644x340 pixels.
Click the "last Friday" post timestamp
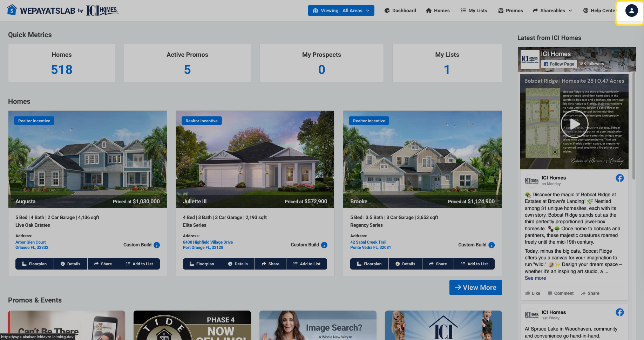(x=550, y=318)
